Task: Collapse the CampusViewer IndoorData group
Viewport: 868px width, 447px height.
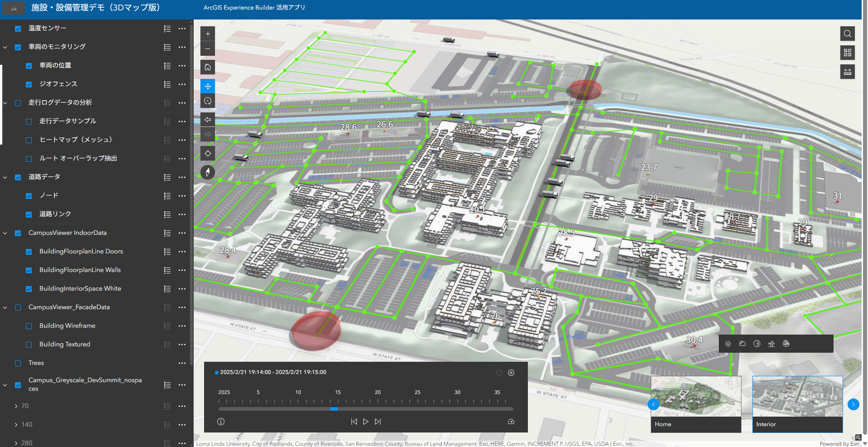Action: (x=5, y=233)
